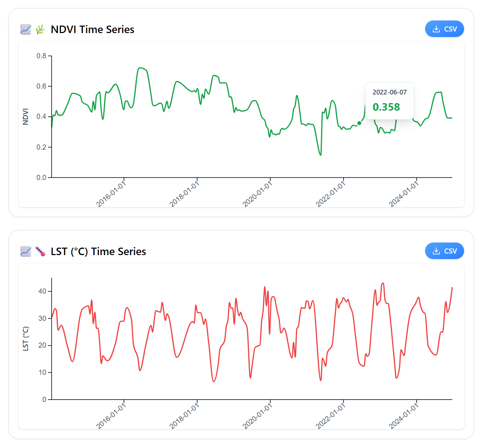483x448 pixels.
Task: Click the LST (°C) Time Series heading text
Action: click(98, 252)
